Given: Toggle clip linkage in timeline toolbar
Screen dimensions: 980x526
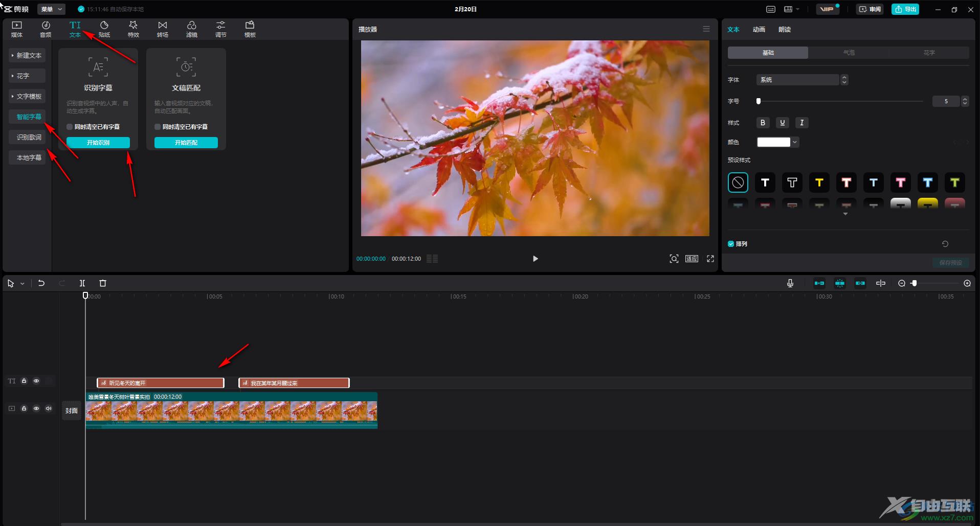Looking at the screenshot, I should coord(860,283).
